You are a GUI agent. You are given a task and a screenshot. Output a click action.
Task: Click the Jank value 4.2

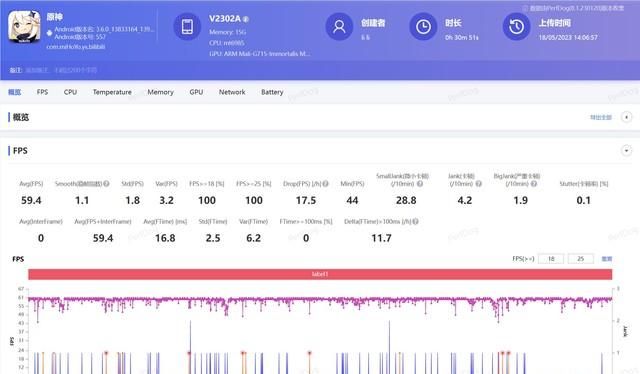point(464,200)
